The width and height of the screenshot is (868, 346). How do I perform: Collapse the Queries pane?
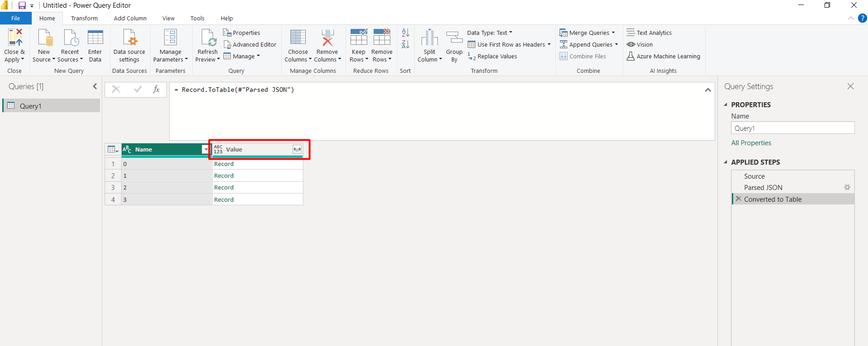pos(95,86)
